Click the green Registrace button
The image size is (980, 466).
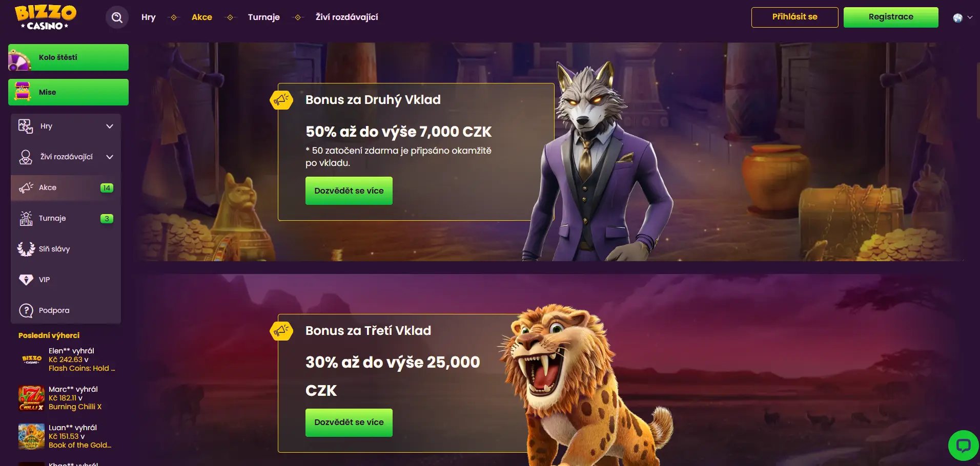click(891, 17)
